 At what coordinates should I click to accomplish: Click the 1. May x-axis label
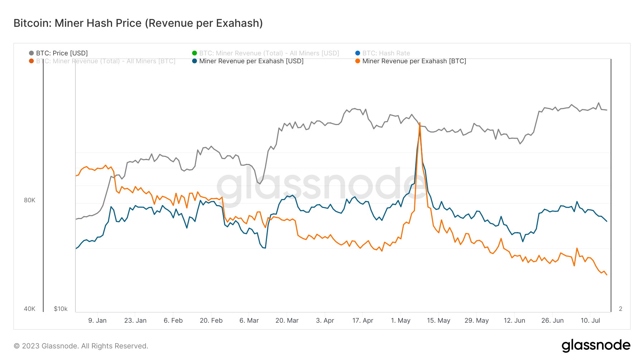401,321
